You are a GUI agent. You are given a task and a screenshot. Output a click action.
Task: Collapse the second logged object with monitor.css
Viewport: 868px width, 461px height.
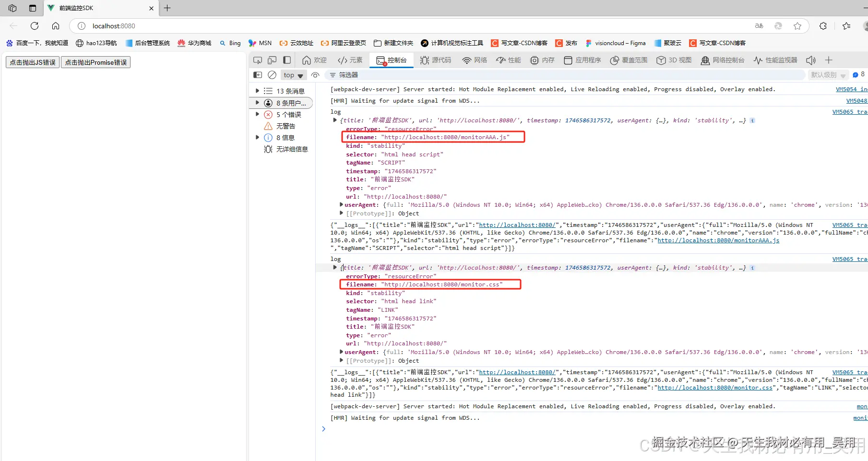click(x=335, y=268)
